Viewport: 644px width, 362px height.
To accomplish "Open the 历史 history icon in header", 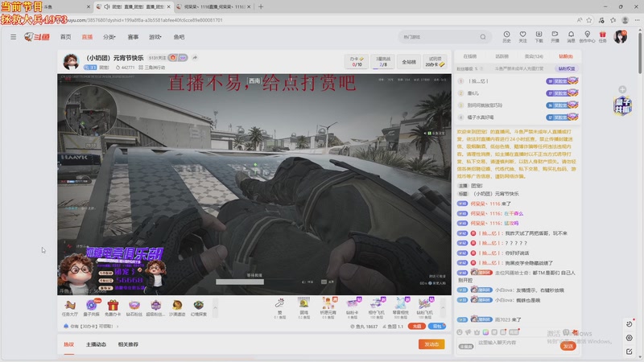I will point(506,36).
